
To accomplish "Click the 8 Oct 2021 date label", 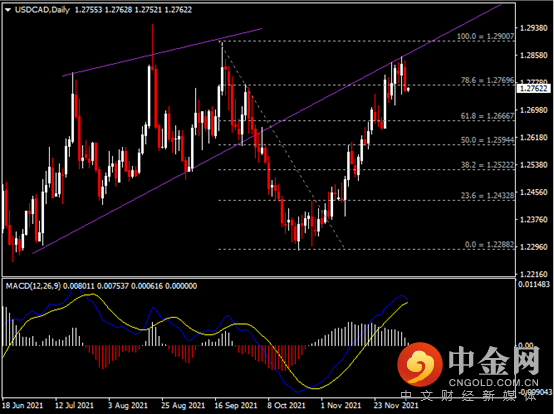I will (x=286, y=405).
